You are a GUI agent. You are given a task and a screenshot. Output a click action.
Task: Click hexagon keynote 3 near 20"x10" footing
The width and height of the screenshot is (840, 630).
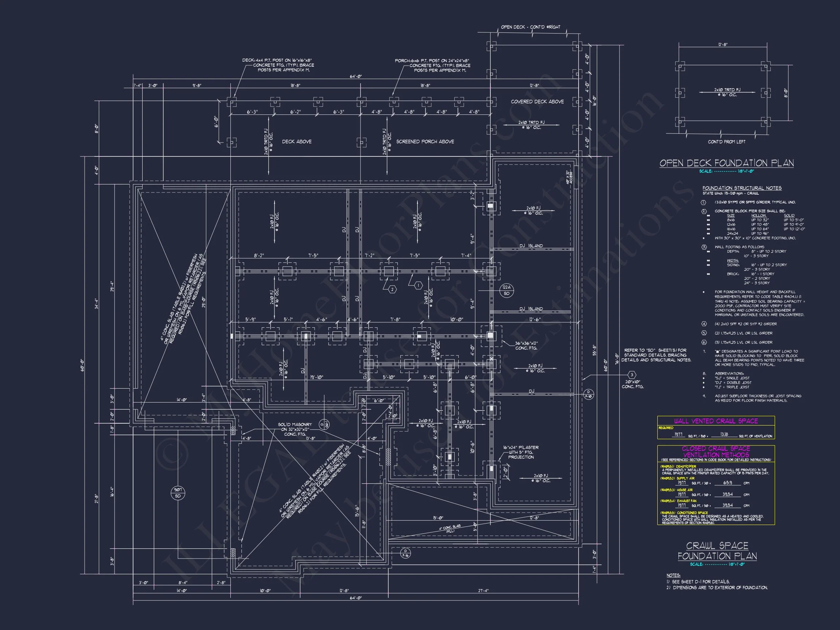click(x=631, y=375)
